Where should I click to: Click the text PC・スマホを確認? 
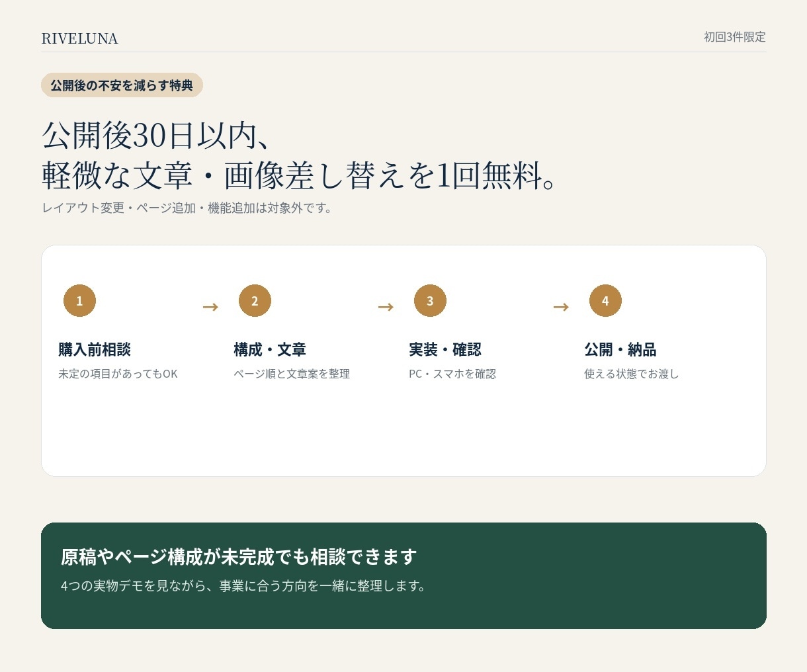tap(452, 374)
